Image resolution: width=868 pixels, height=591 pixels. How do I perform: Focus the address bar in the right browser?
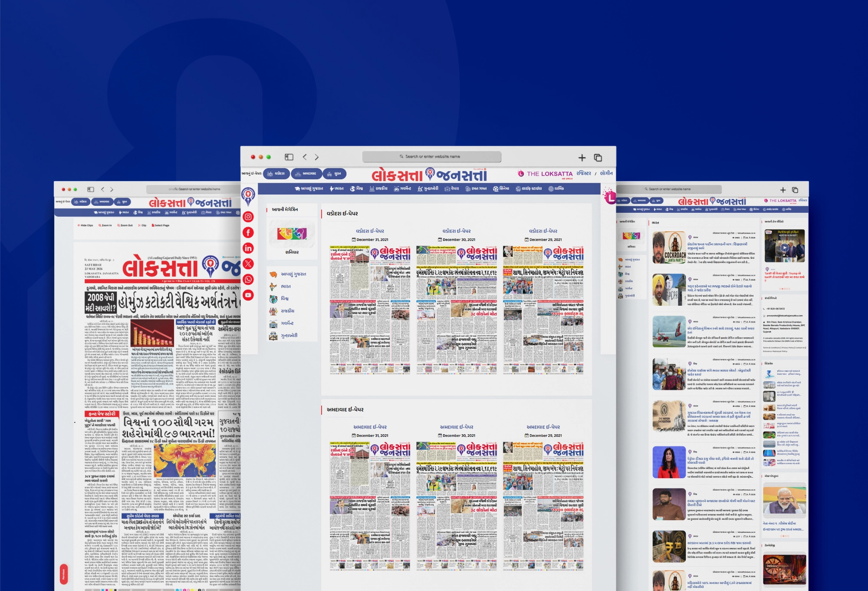[669, 189]
